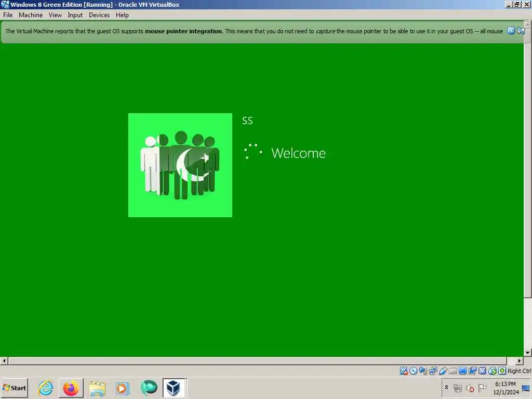Image resolution: width=532 pixels, height=399 pixels.
Task: Click the display status icon
Action: point(462,371)
